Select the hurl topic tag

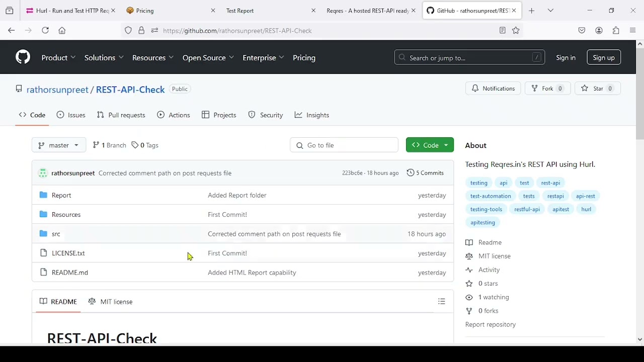pos(586,209)
